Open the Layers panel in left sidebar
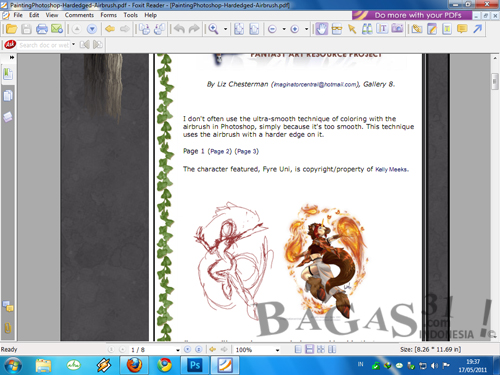 [x=8, y=117]
